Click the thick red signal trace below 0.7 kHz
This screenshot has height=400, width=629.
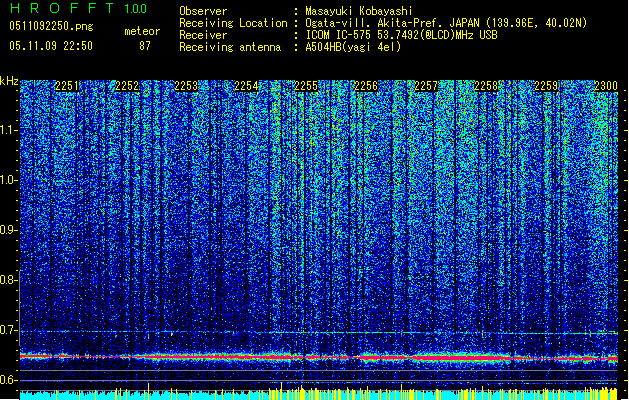click(319, 357)
